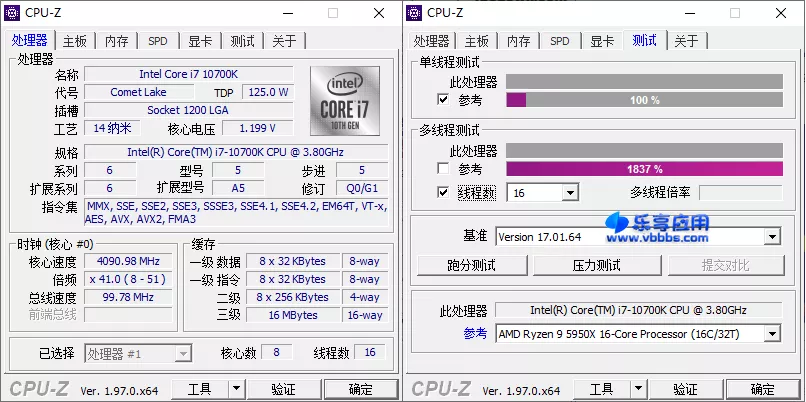Expand the 基准 Version 17.01.64 dropdown
Image resolution: width=806 pixels, height=402 pixels.
pyautogui.click(x=772, y=237)
